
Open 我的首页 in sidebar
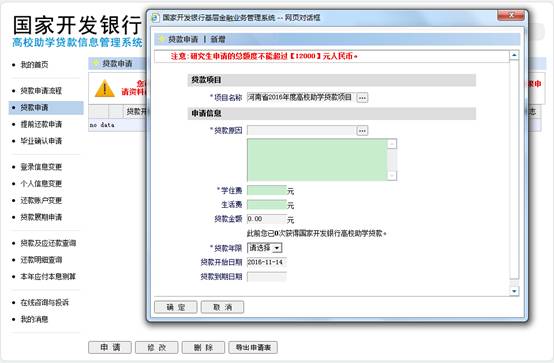pos(34,65)
